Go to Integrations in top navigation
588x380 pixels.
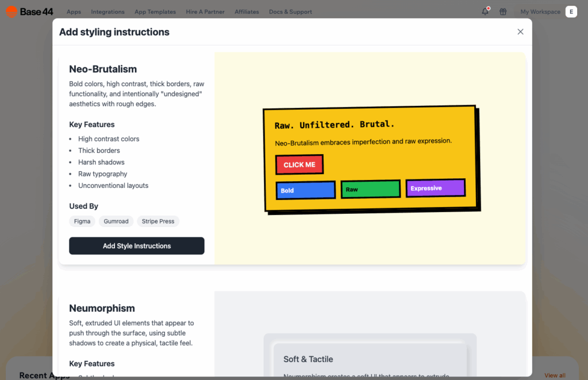tap(107, 11)
